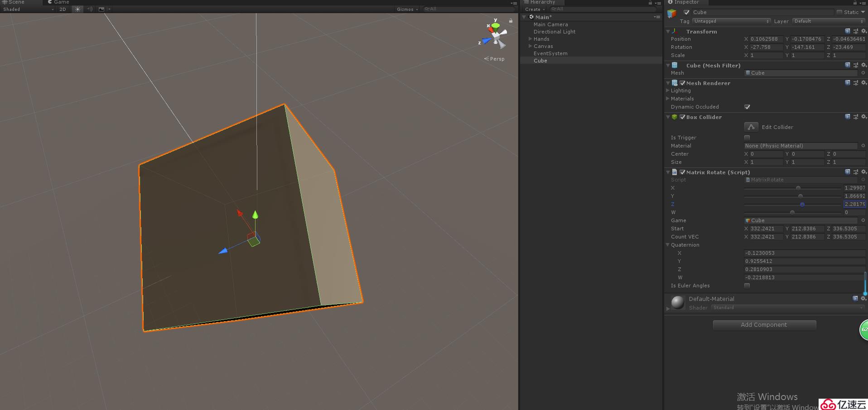The image size is (868, 410).
Task: Click Add Component button
Action: pyautogui.click(x=764, y=325)
